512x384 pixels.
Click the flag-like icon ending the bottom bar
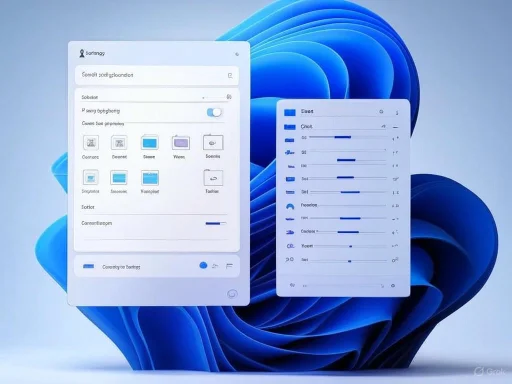(229, 266)
